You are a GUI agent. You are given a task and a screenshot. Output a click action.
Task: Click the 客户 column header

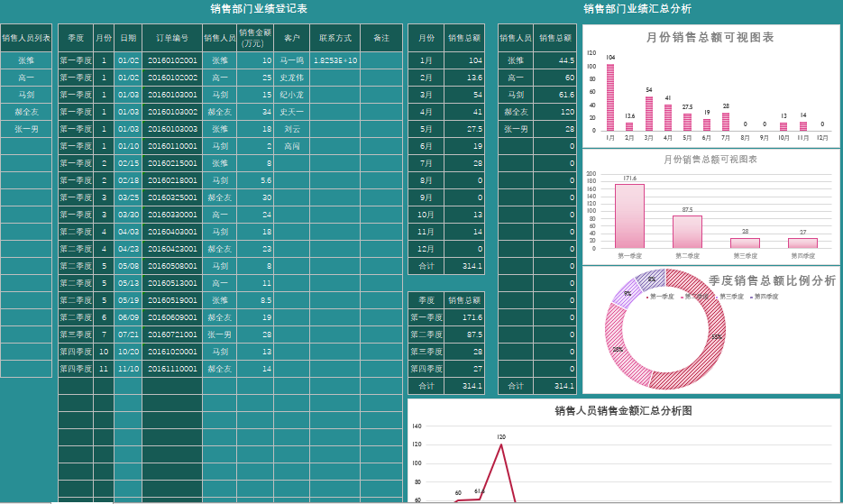291,38
